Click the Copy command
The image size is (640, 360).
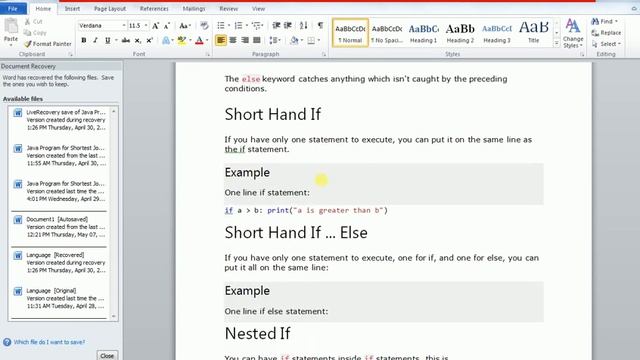tap(35, 33)
